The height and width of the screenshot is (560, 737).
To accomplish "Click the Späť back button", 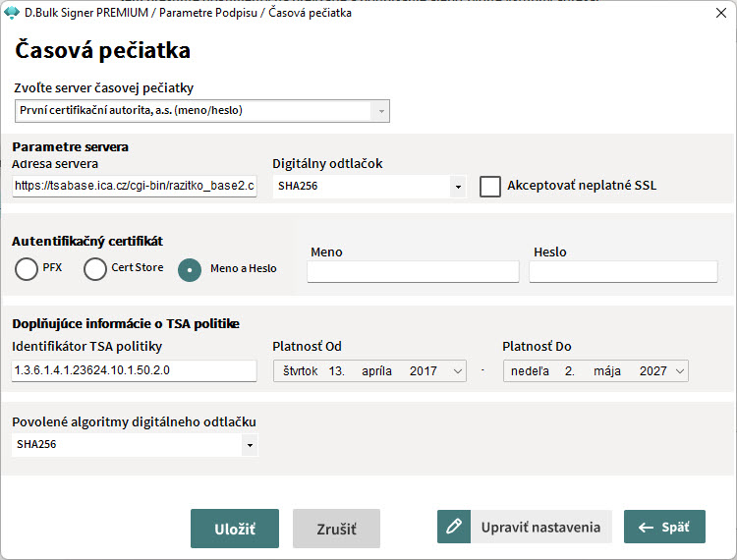I will point(664,528).
